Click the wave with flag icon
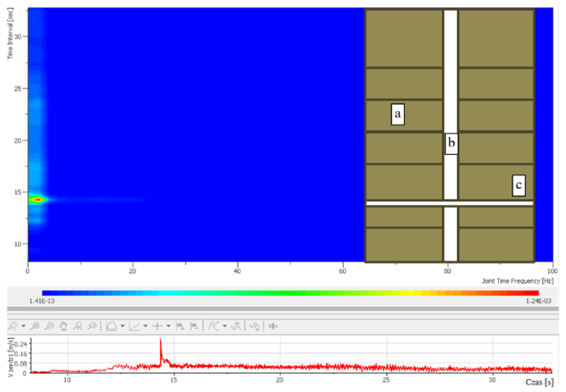 pos(236,326)
